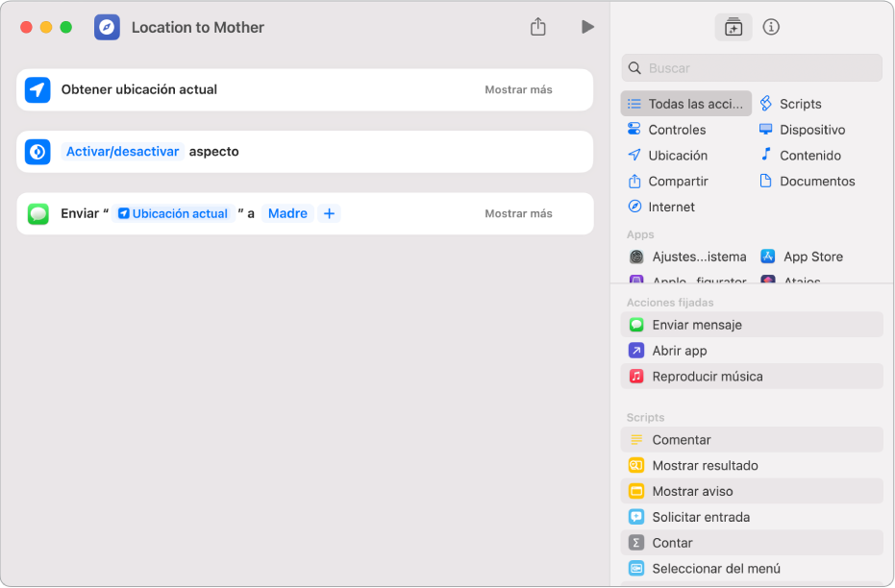Open the Contenido category
895x588 pixels.
click(800, 155)
